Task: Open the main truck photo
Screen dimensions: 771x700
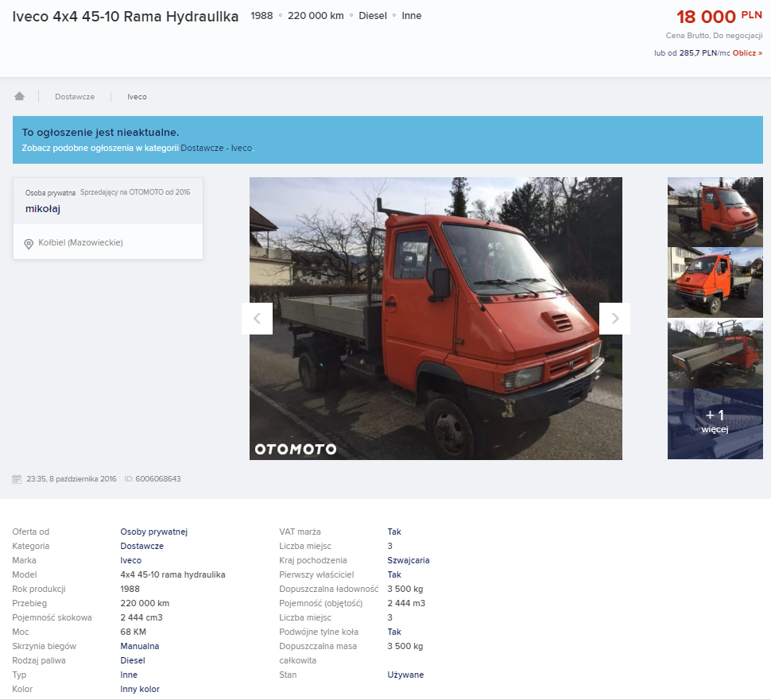Action: 436,318
